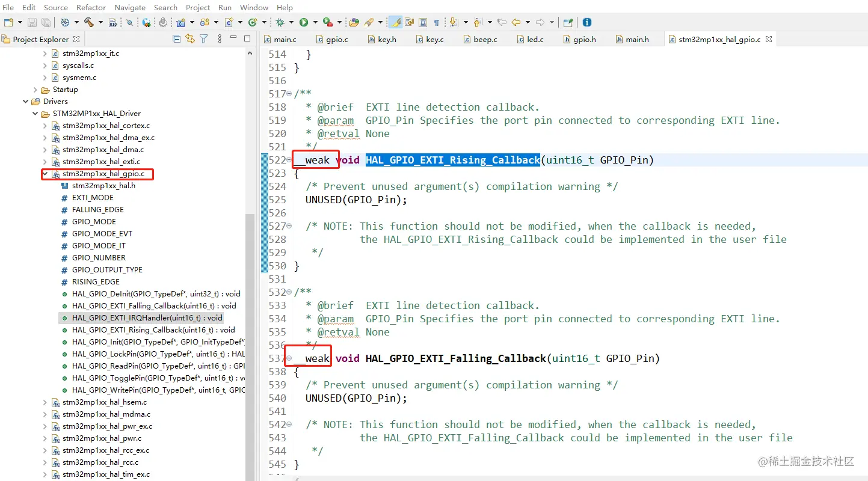The image size is (868, 481).
Task: Fold the comment block at line 517
Action: [289, 94]
